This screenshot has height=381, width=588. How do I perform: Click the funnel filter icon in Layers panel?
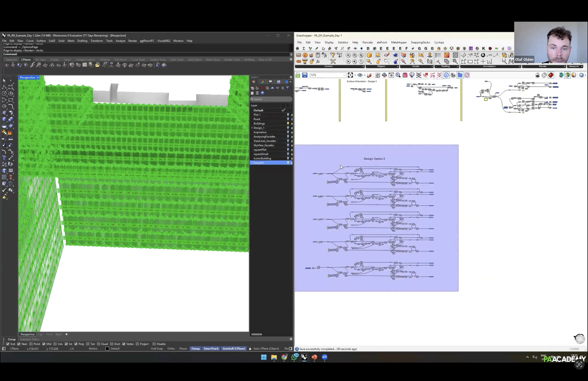[288, 88]
